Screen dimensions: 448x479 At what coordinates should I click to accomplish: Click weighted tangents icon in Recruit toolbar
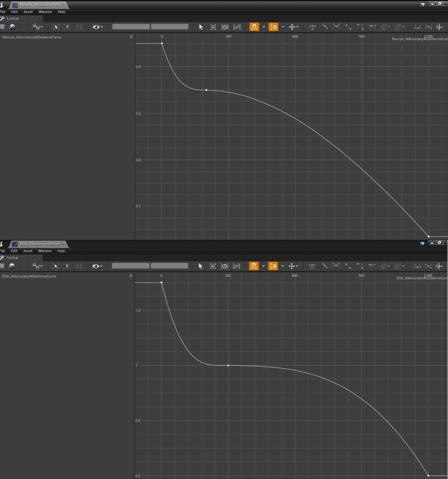pyautogui.click(x=372, y=27)
